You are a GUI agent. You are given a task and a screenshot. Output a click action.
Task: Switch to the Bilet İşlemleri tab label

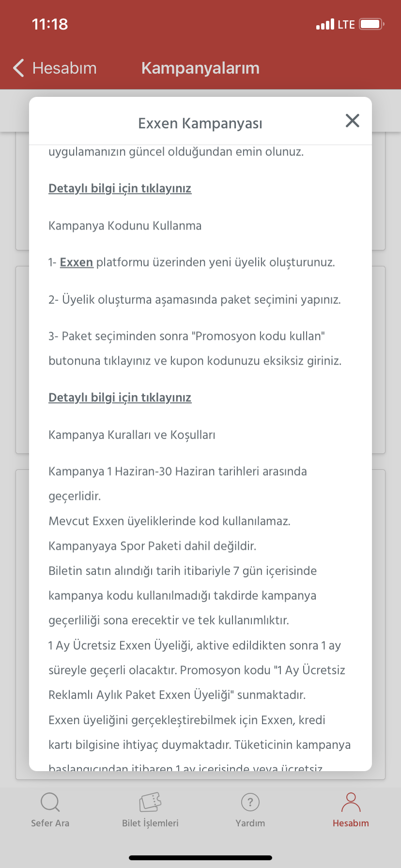[150, 823]
